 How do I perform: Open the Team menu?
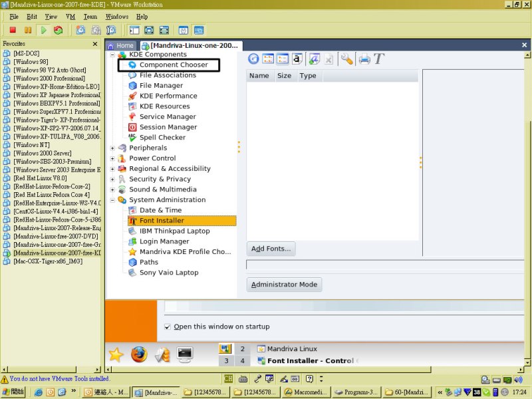[x=90, y=17]
